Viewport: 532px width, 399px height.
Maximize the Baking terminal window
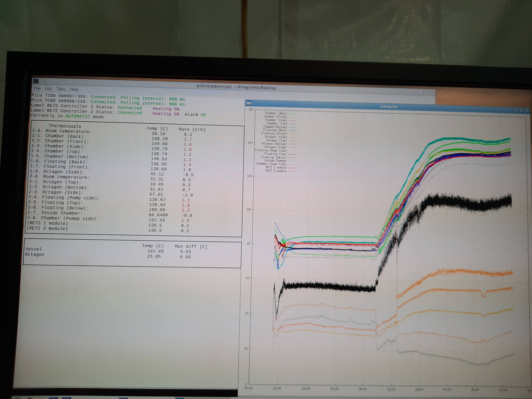tap(426, 92)
